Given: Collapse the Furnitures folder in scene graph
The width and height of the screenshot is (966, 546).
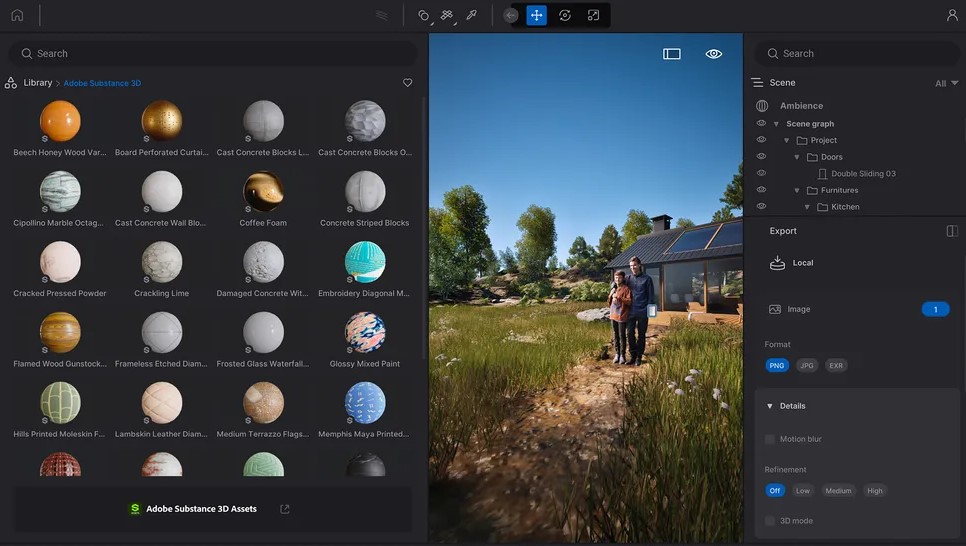Looking at the screenshot, I should (797, 190).
